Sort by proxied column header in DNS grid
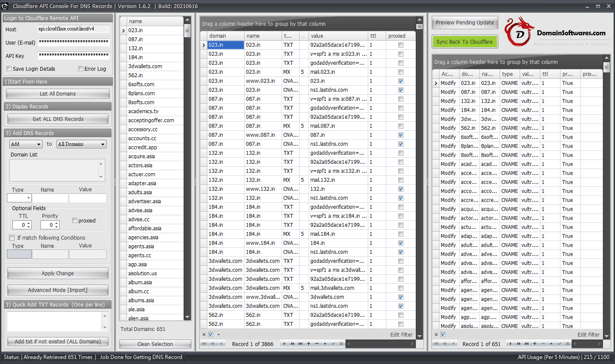Image resolution: width=615 pixels, height=364 pixels. pyautogui.click(x=401, y=36)
